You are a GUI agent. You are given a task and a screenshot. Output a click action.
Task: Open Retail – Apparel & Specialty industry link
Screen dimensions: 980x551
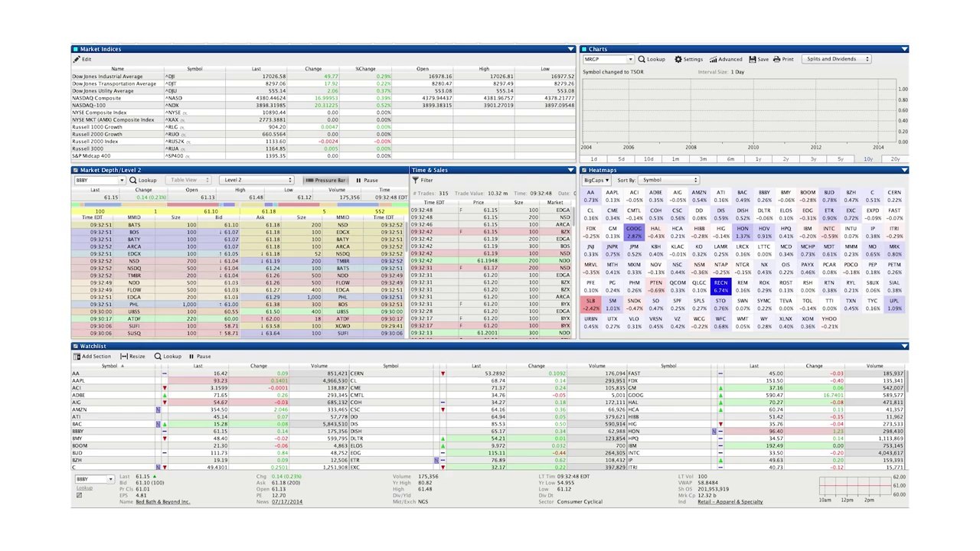(730, 502)
